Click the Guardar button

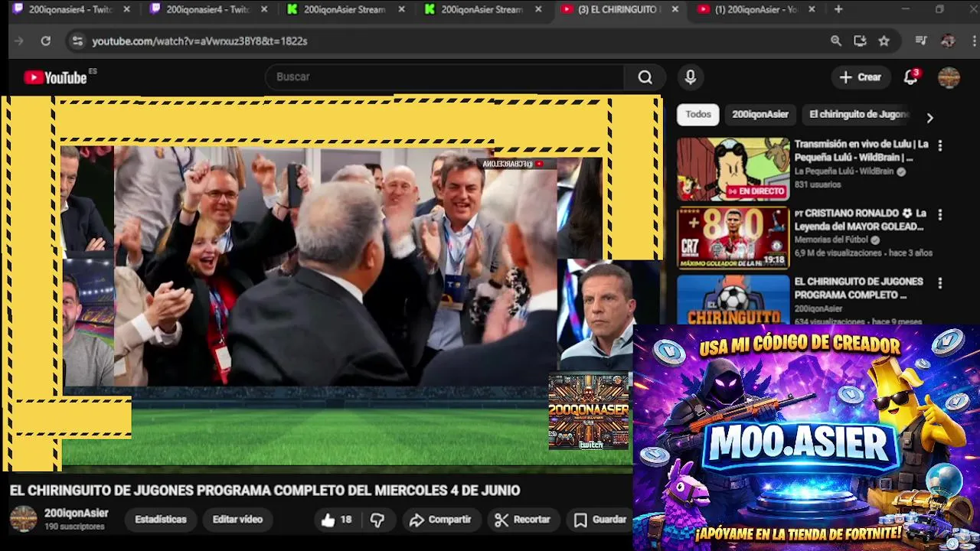600,520
